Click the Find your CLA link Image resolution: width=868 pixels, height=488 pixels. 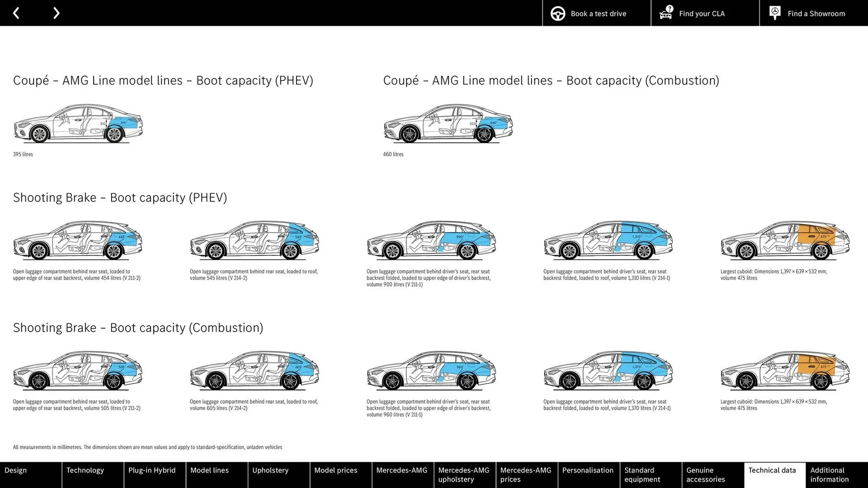coord(702,14)
